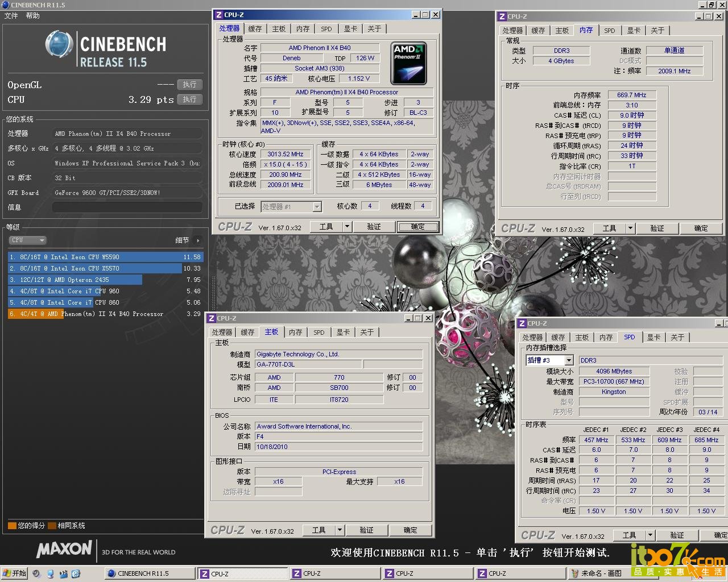The height and width of the screenshot is (582, 728).
Task: Switch to the 缓存 tab in the processor window
Action: point(255,29)
